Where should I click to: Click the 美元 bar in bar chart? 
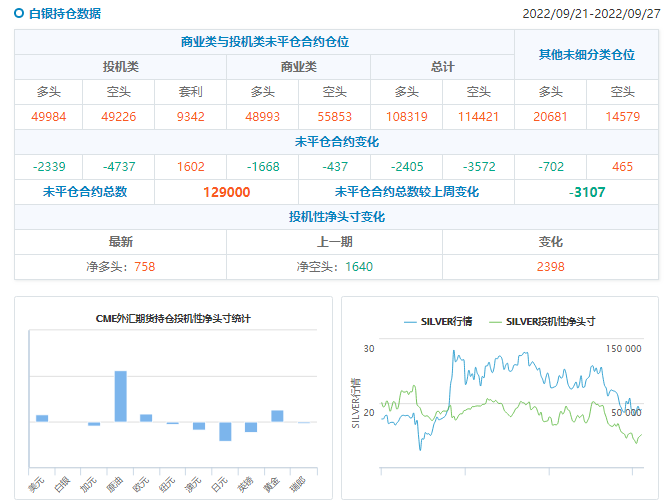[42, 418]
